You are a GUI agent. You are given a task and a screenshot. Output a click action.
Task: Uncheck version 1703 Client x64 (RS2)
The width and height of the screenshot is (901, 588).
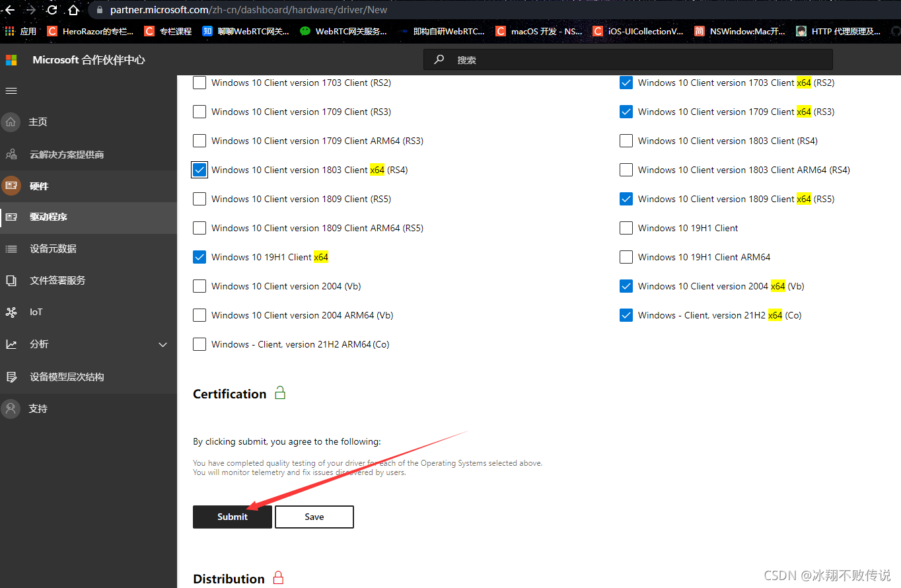(626, 83)
